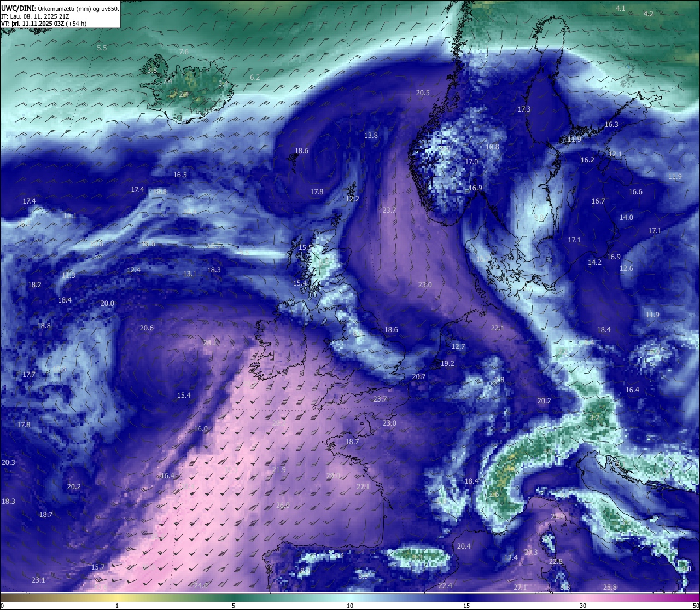700x610 pixels.
Task: Click the 10 tick on the color scale
Action: 350,606
